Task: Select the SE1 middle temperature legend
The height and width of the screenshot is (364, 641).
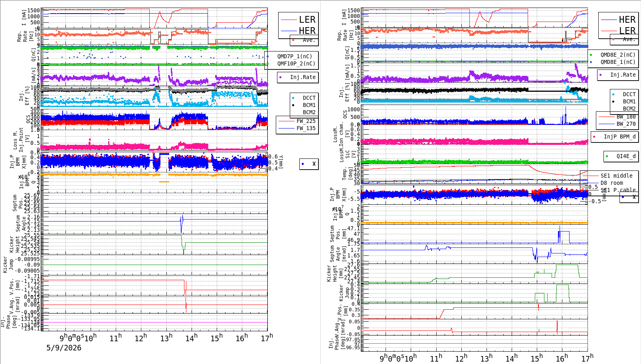Action: point(616,176)
